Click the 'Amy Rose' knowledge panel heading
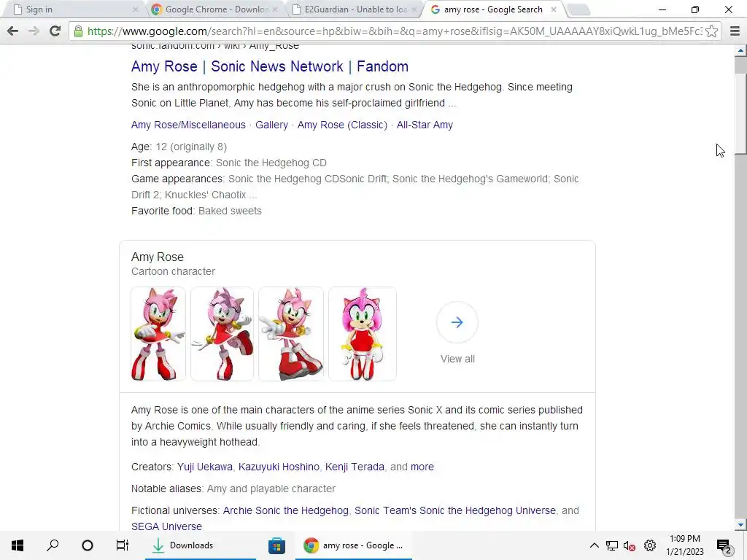 pyautogui.click(x=158, y=257)
